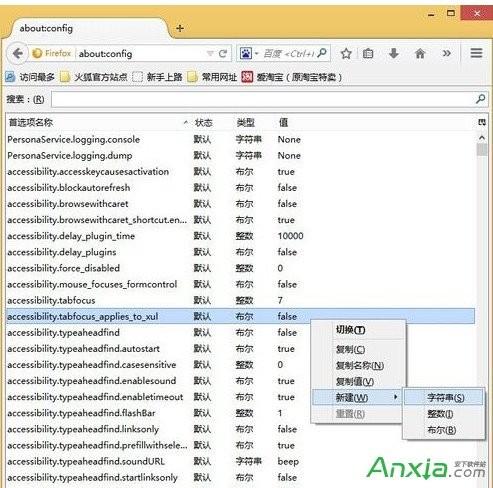This screenshot has height=488, width=493.
Task: Click the search bar magnifier icon
Action: 322,53
